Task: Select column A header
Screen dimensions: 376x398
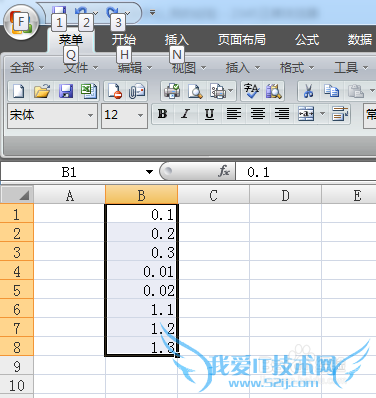Action: tap(69, 195)
